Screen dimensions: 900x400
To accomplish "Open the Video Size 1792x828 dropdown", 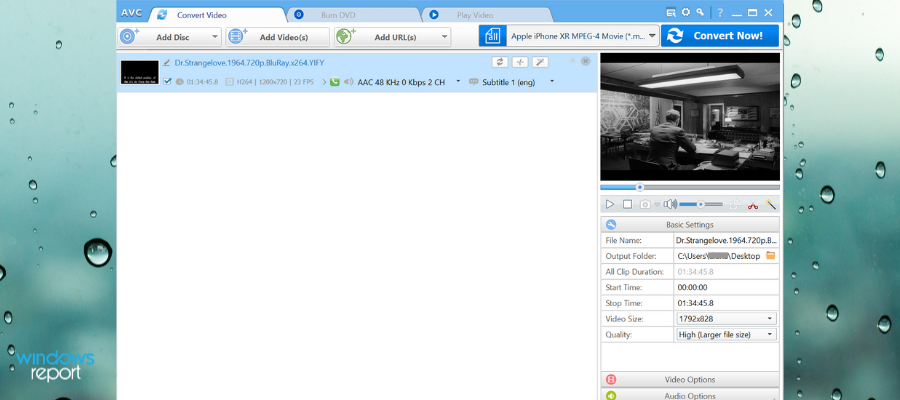I will pyautogui.click(x=726, y=319).
